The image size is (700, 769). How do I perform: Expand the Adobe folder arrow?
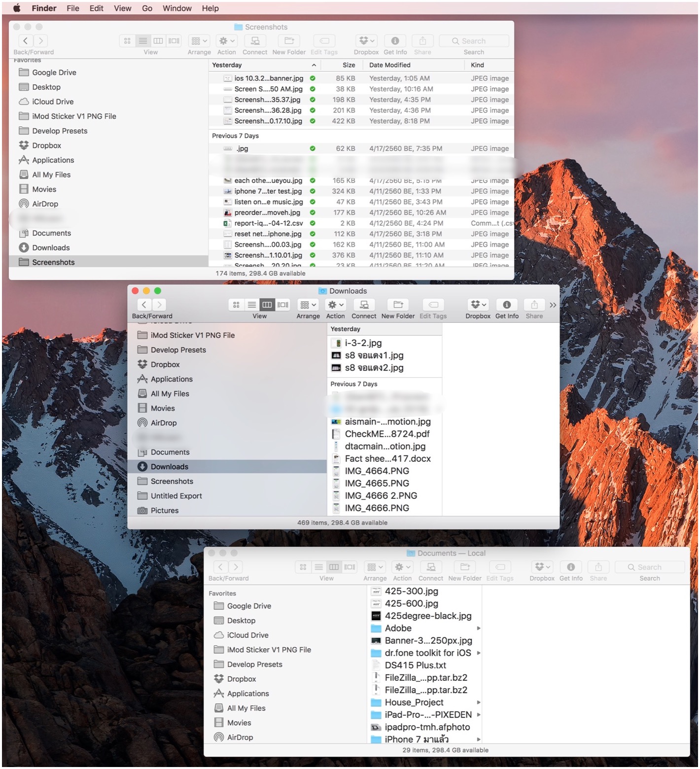click(x=478, y=629)
